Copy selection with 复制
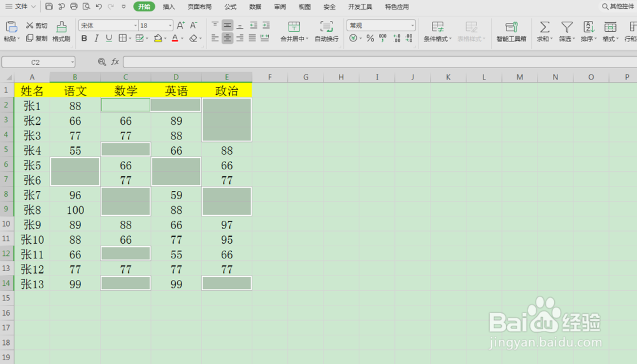Image resolution: width=637 pixels, height=364 pixels. (37, 38)
